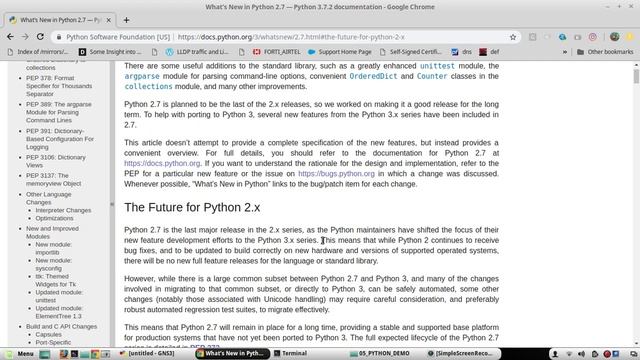Image resolution: width=640 pixels, height=360 pixels.
Task: Open the taskbar Menu button
Action: point(19,353)
